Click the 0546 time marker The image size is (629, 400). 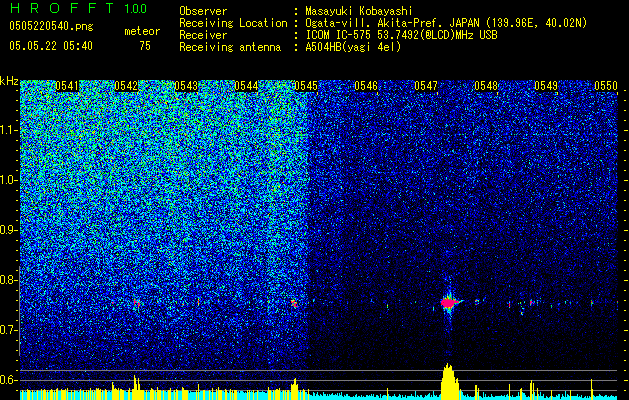(366, 86)
